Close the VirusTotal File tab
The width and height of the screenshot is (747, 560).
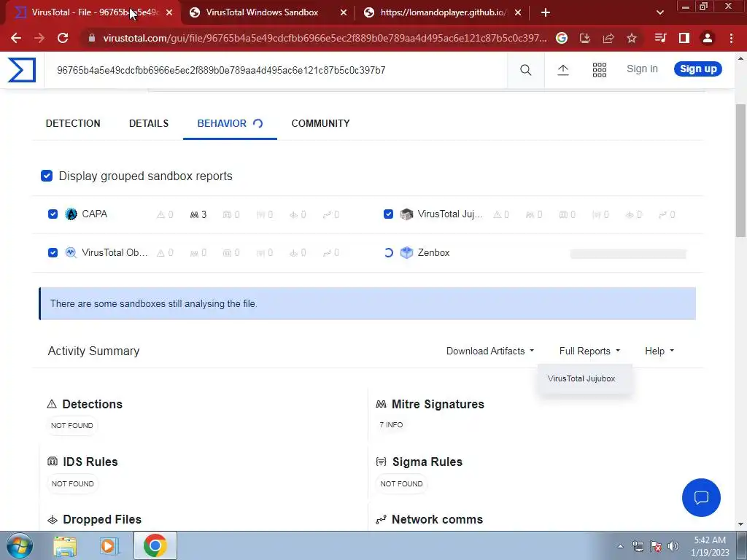(169, 13)
